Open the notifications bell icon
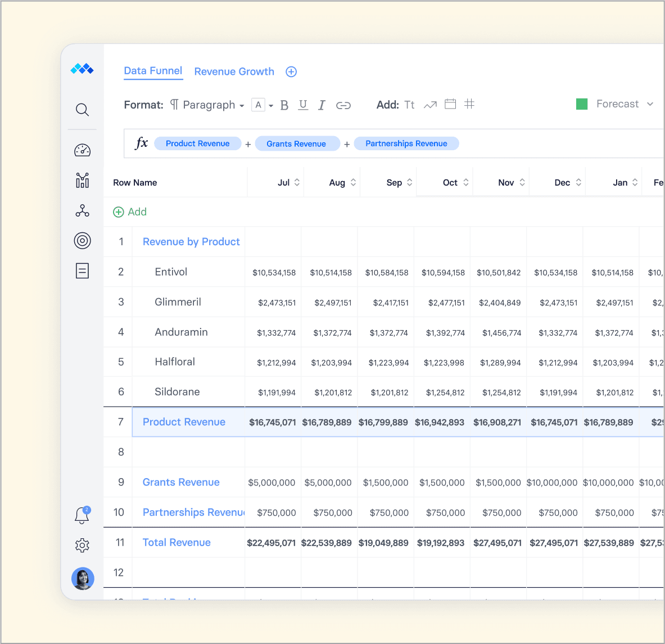The image size is (665, 644). pos(82,515)
